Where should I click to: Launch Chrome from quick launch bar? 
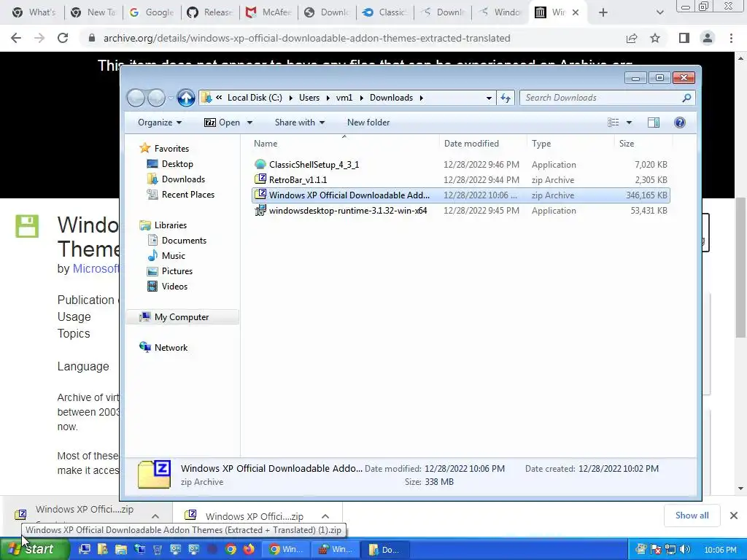point(231,550)
